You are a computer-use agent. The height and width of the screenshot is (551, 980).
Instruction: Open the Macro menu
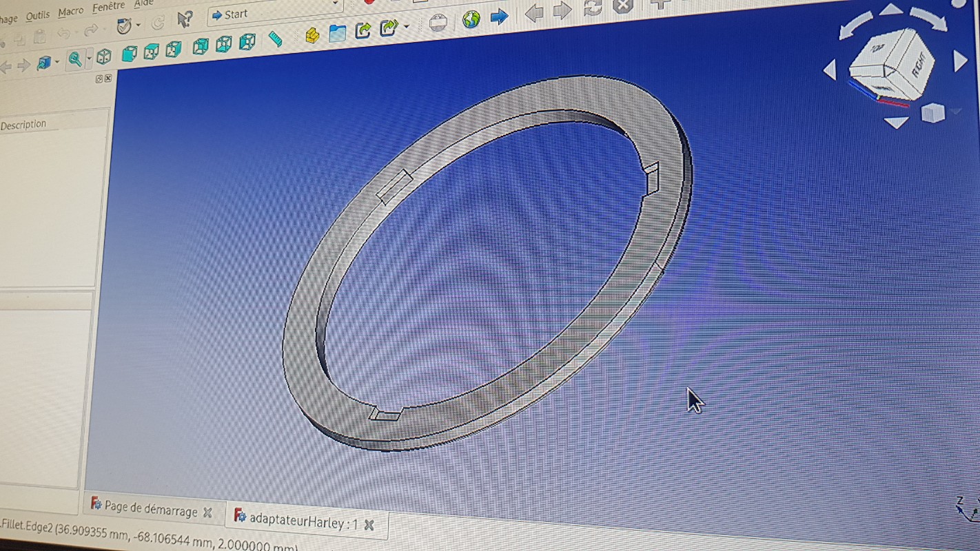[70, 12]
